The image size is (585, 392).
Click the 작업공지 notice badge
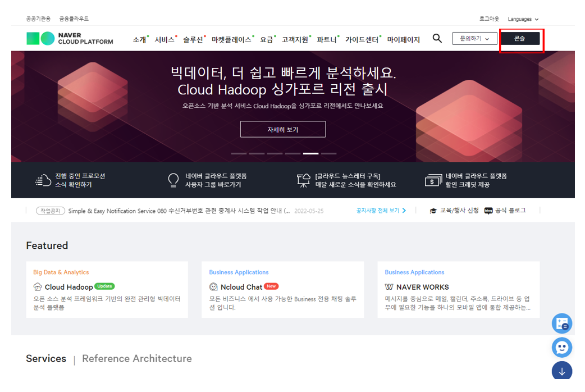51,211
